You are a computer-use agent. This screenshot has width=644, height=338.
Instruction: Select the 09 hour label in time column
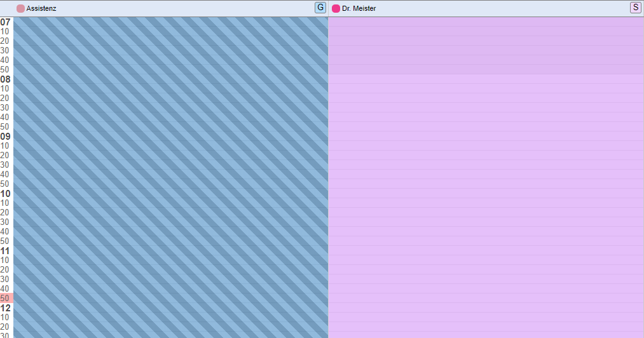pos(5,137)
